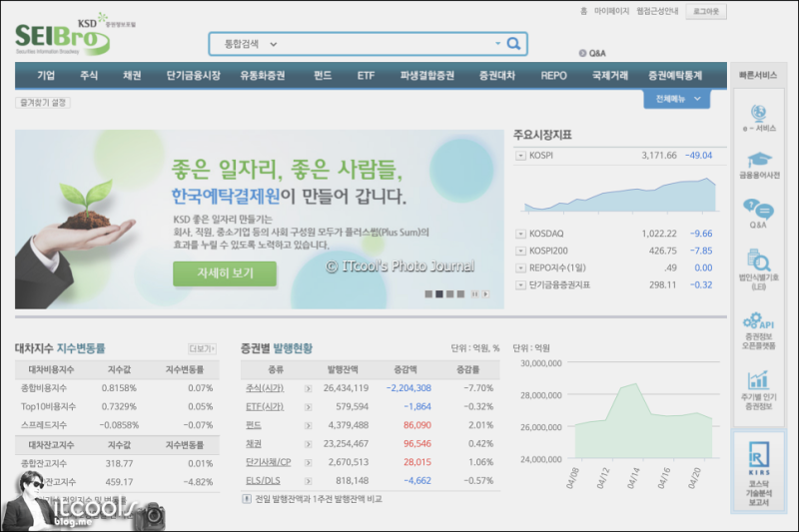This screenshot has width=799, height=532.
Task: Open the 홈 link in top bar
Action: click(x=583, y=11)
